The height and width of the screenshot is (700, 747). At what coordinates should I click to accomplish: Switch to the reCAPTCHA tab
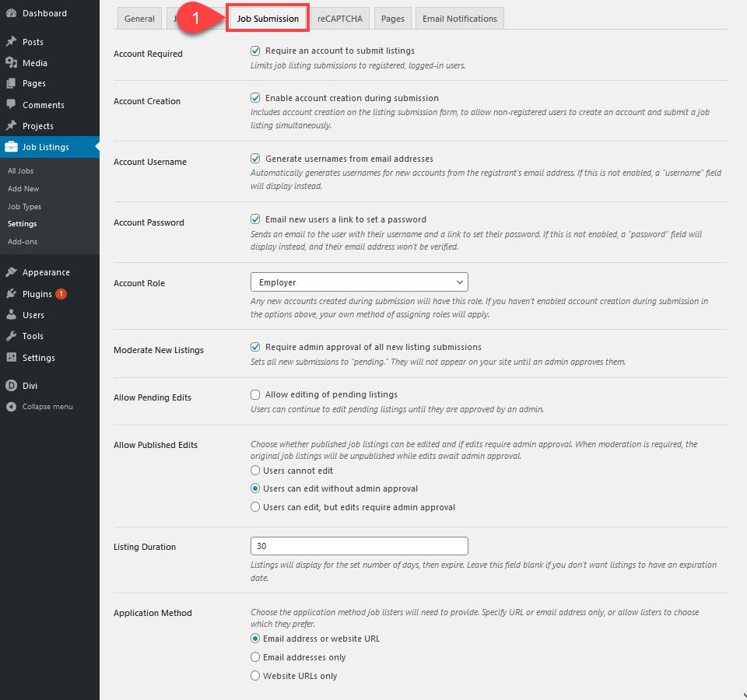[340, 18]
